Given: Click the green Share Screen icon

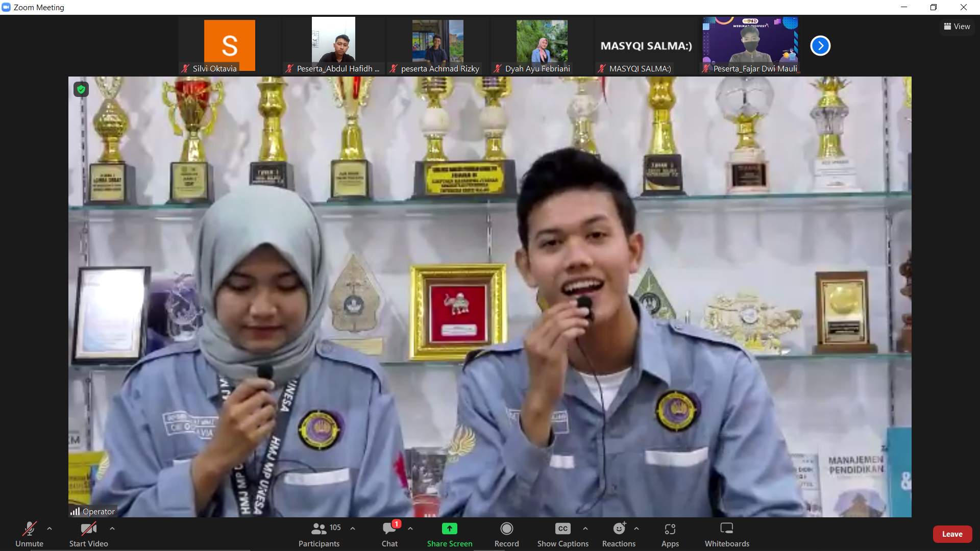Looking at the screenshot, I should tap(449, 529).
